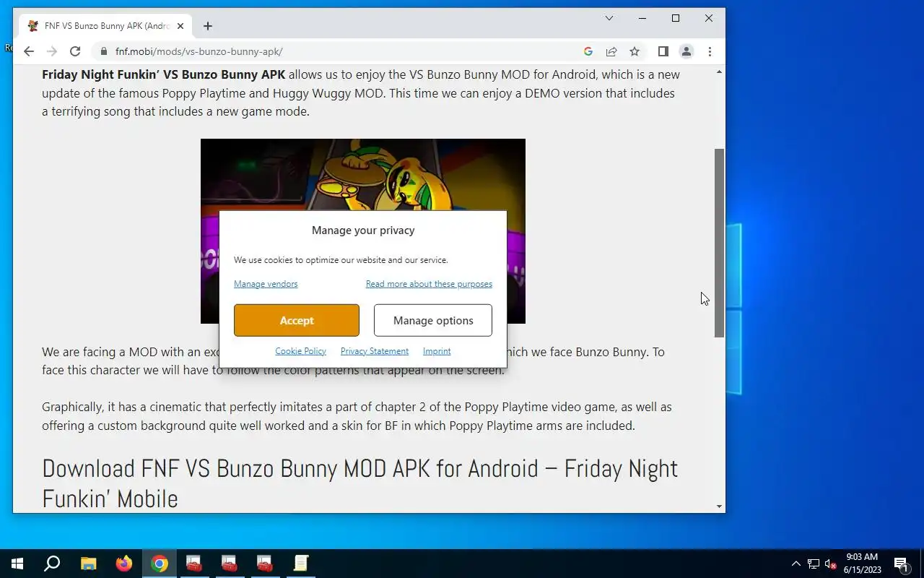Screen dimensions: 924x578
Task: Reload the page with the refresh icon
Action: pyautogui.click(x=75, y=51)
